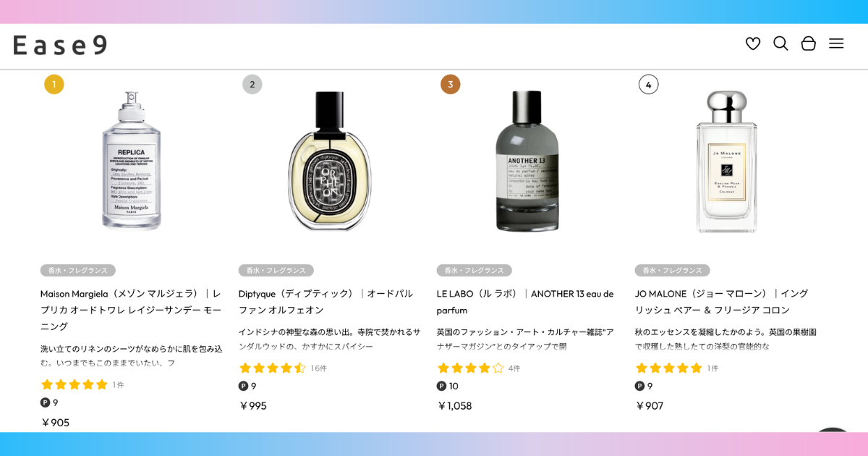Expand the hamburger menu
The image size is (868, 456).
[836, 43]
